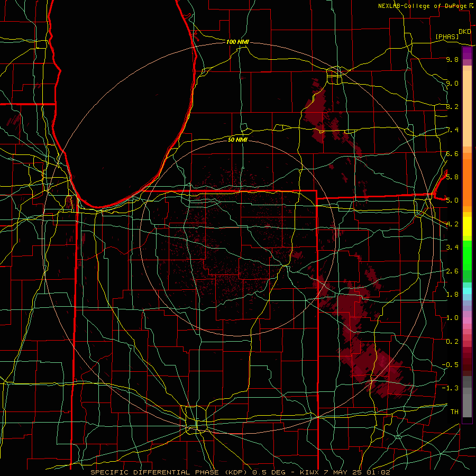The image size is (476, 476).
Task: Click the large peach swatch on color bar
Action: pyautogui.click(x=467, y=108)
